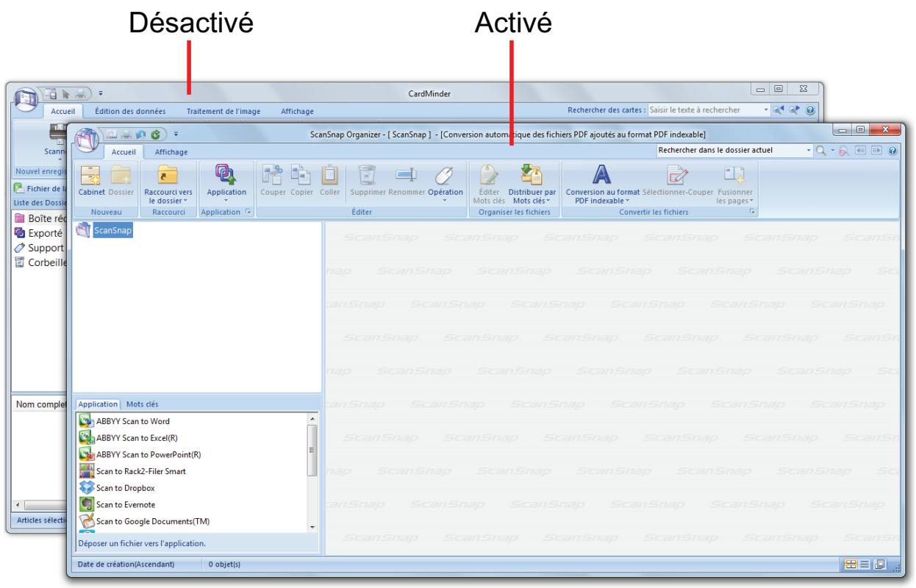Switch to Mots clés tab in lower panel
The image size is (916, 588).
point(142,404)
